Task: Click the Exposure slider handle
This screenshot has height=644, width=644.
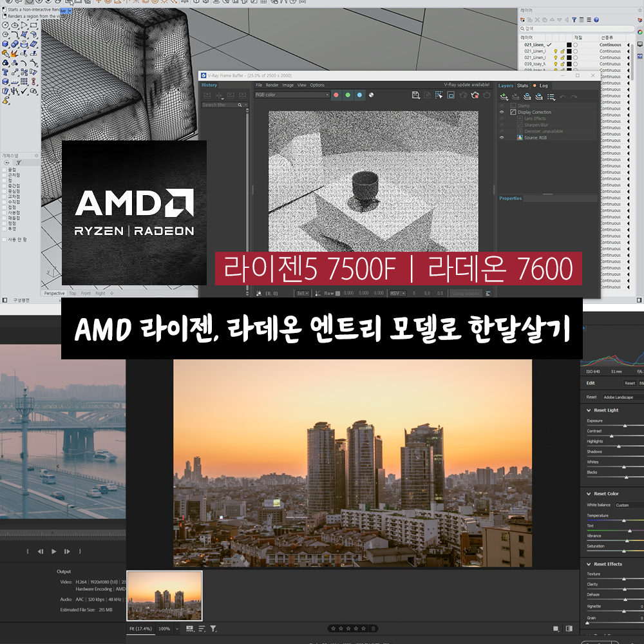Action: pos(625,426)
